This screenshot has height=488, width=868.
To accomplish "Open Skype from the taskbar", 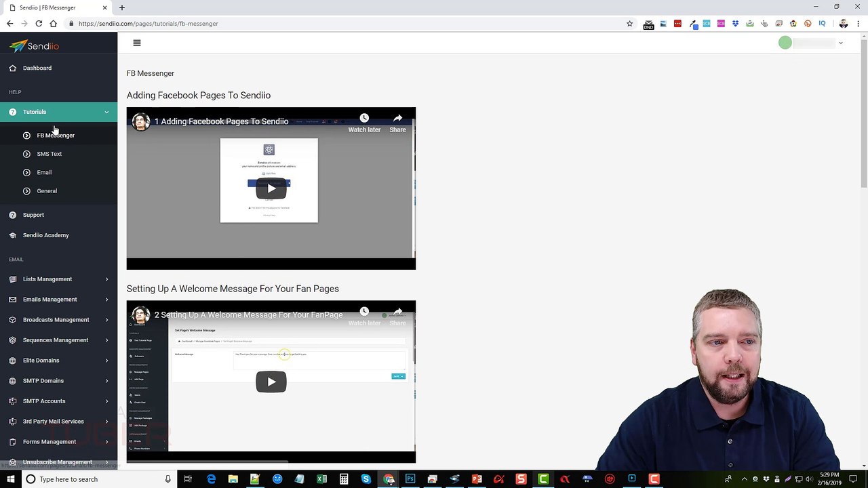I will (x=366, y=479).
